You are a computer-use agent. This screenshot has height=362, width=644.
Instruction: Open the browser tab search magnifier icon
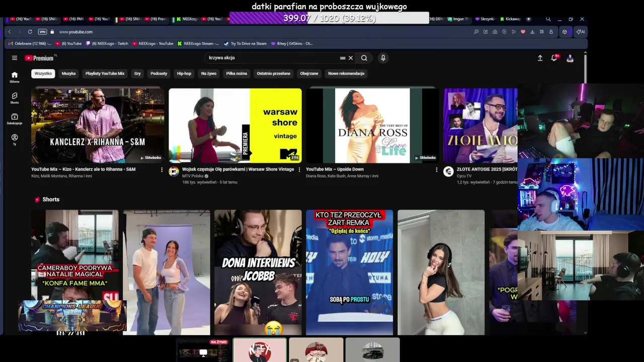click(548, 19)
